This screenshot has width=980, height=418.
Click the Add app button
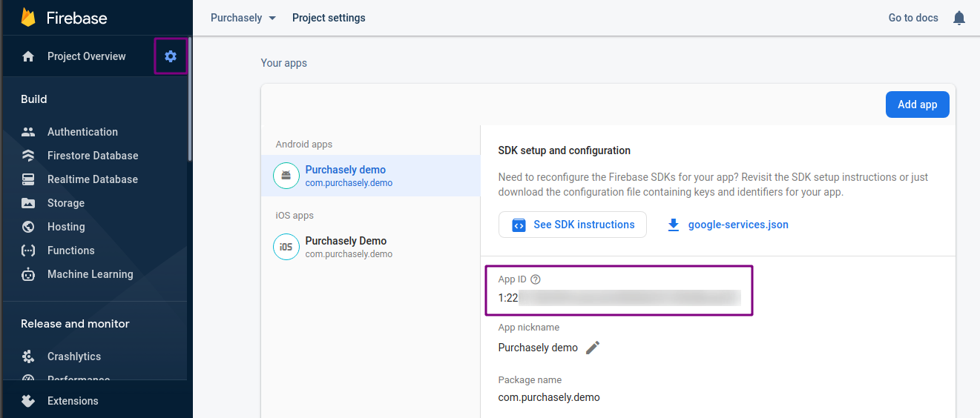tap(917, 104)
